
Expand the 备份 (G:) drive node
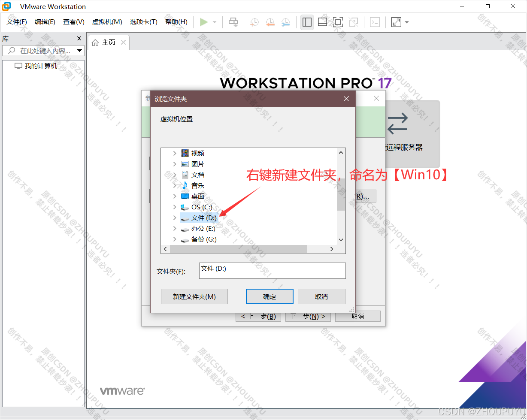(174, 239)
